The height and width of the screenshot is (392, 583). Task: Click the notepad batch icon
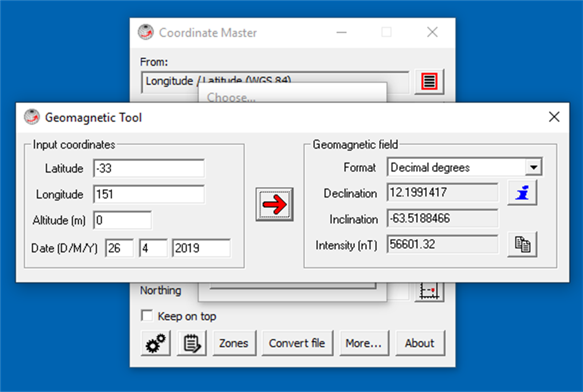click(192, 343)
